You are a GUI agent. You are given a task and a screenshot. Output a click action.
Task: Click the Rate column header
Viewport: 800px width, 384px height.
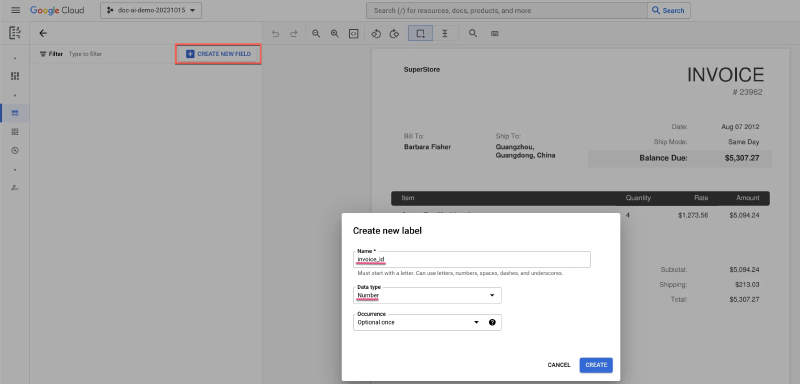[701, 198]
